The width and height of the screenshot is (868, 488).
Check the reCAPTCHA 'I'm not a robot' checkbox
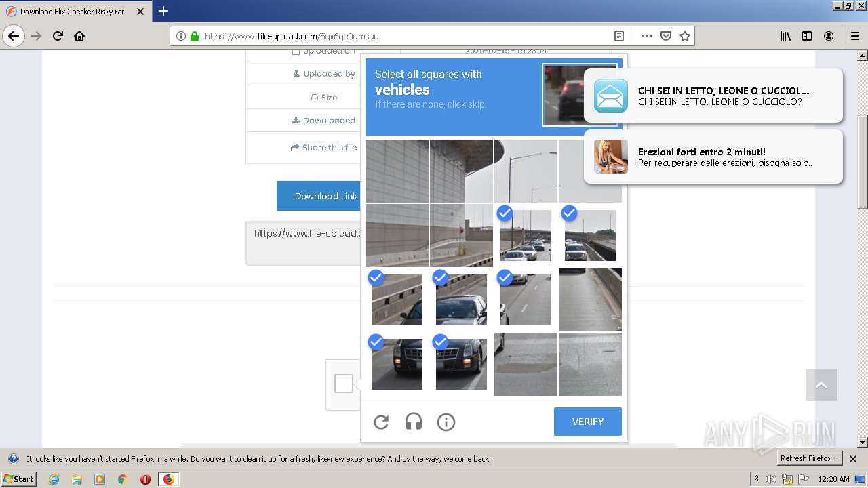pos(344,384)
